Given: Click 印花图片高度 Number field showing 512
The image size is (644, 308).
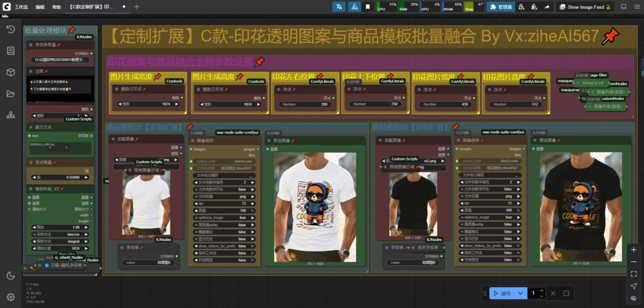Looking at the screenshot, I should [515, 104].
